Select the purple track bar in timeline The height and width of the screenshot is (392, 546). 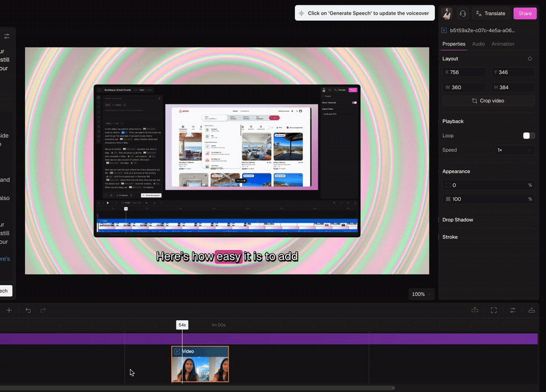pos(269,339)
